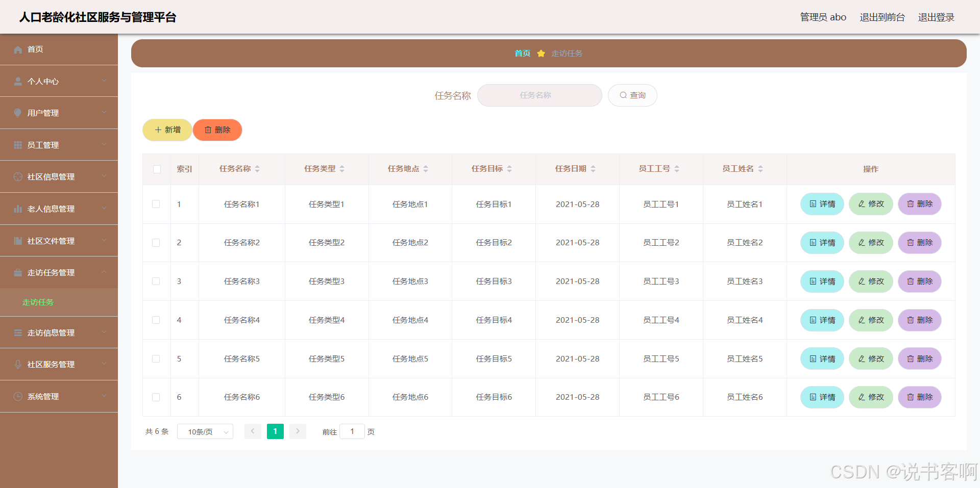Click the 员工姓名2 cell

click(745, 243)
